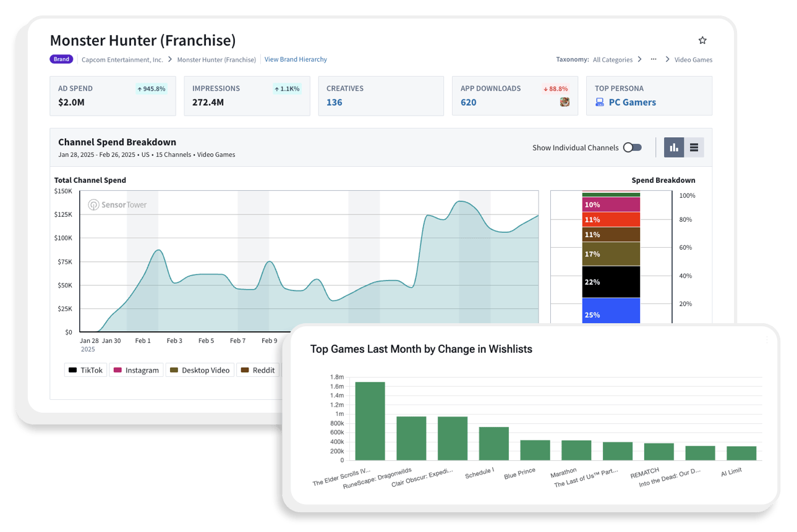Click the purple Brand badge
The width and height of the screenshot is (797, 532).
point(61,59)
